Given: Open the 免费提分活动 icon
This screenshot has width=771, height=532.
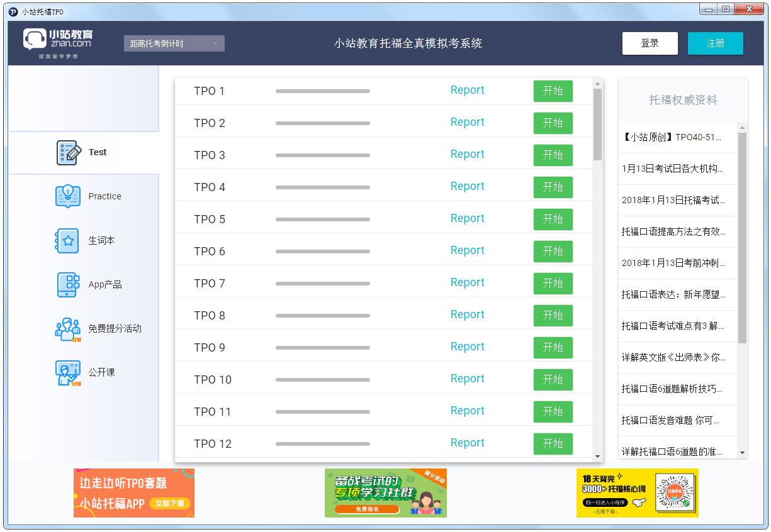Looking at the screenshot, I should coord(68,329).
